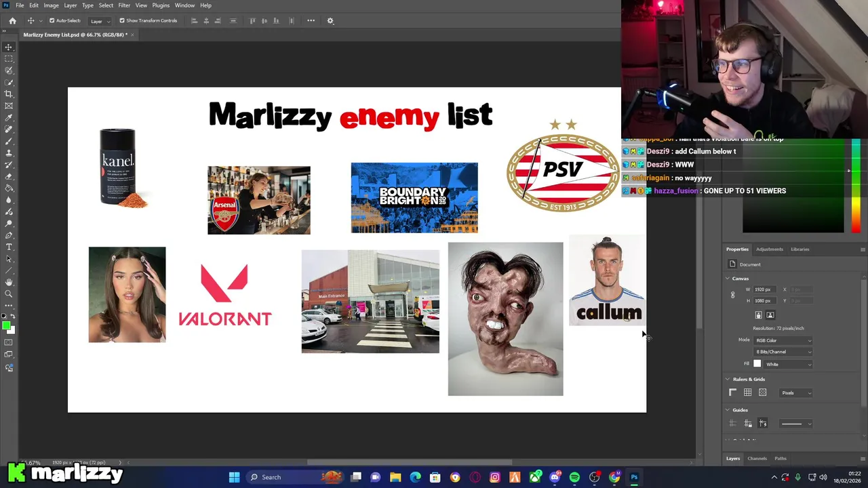Toggle Show Transform Controls checkbox
Viewport: 868px width, 488px height.
click(122, 20)
